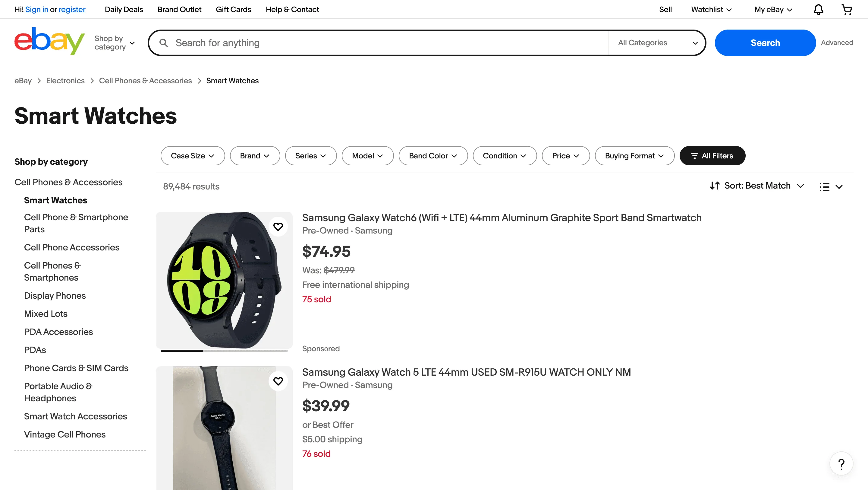The height and width of the screenshot is (490, 868).
Task: Open the All Categories selector
Action: [x=657, y=43]
